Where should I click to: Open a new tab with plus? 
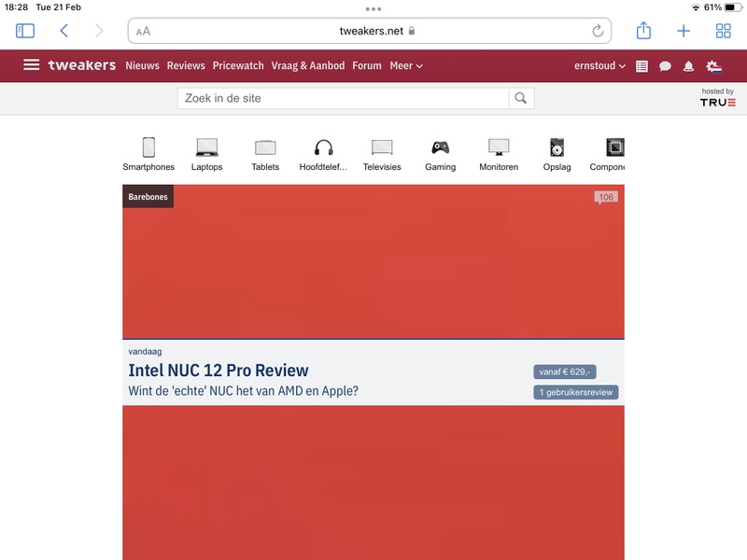point(684,31)
